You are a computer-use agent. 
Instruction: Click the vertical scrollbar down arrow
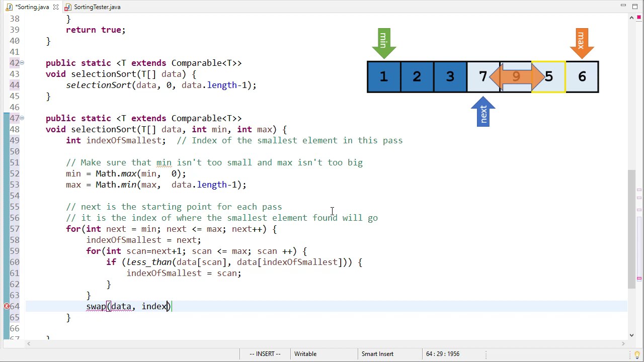[x=632, y=335]
